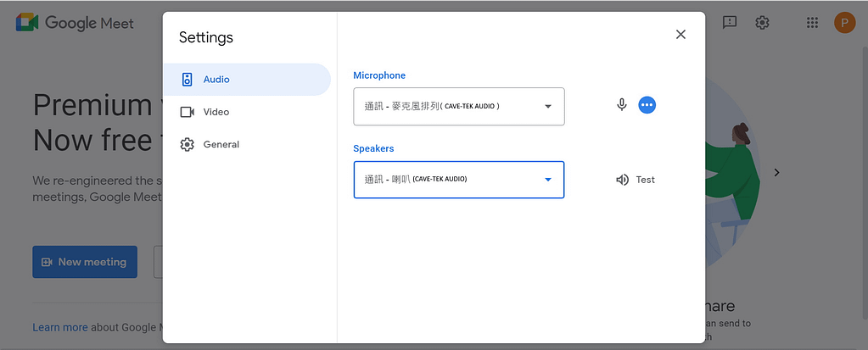868x350 pixels.
Task: Open the feedback report icon
Action: pos(730,23)
